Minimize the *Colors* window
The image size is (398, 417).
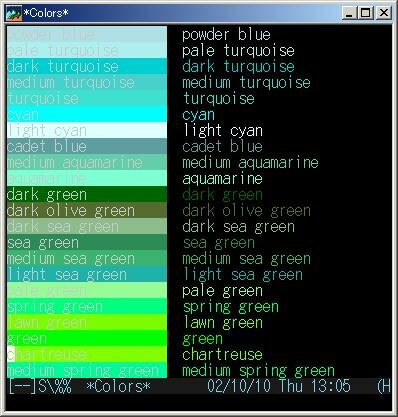(x=349, y=13)
